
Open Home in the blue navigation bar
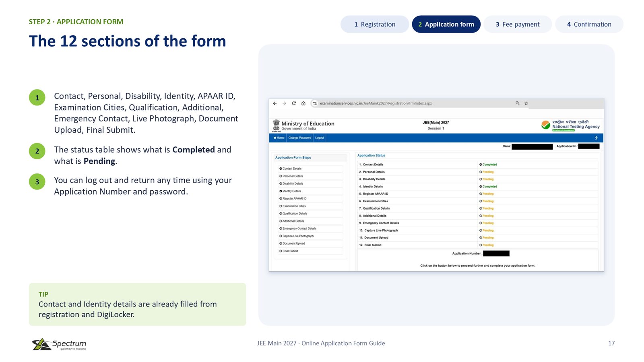279,138
